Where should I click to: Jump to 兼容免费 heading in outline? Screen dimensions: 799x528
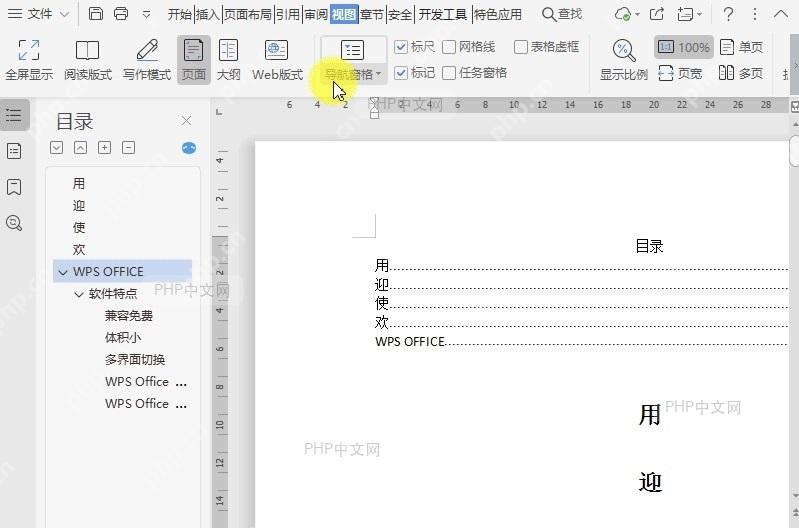coord(129,315)
